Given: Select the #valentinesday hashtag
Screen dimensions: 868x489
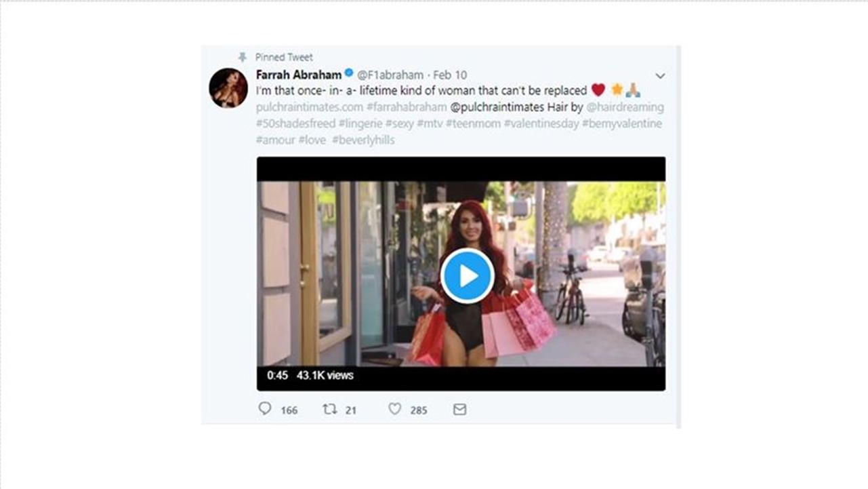Looking at the screenshot, I should click(541, 123).
